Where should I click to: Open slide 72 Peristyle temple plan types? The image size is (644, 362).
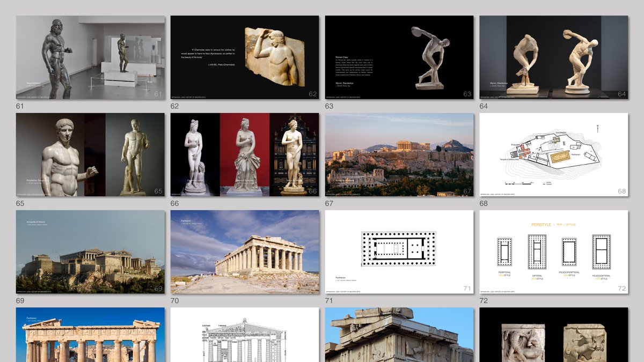click(554, 252)
